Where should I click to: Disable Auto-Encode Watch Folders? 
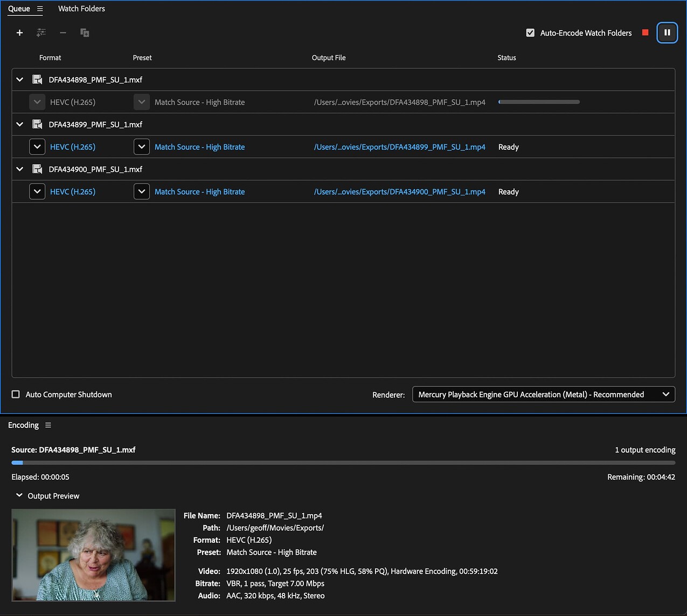coord(530,32)
